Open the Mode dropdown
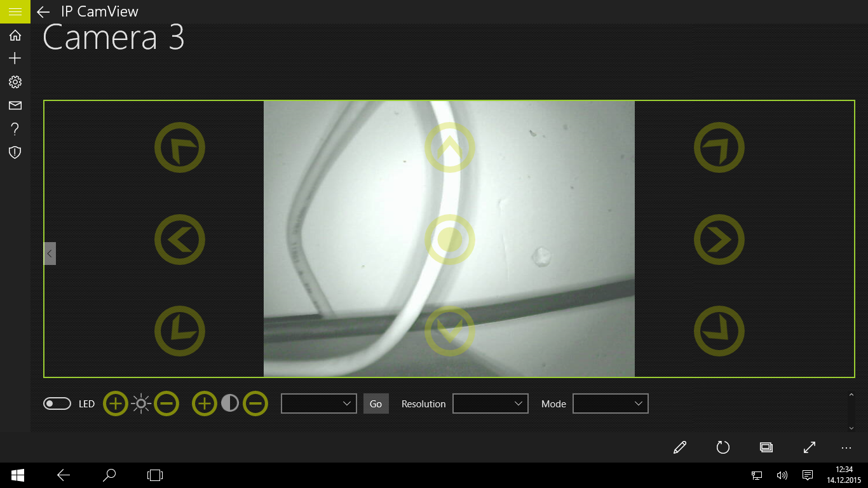The width and height of the screenshot is (868, 488). point(611,403)
